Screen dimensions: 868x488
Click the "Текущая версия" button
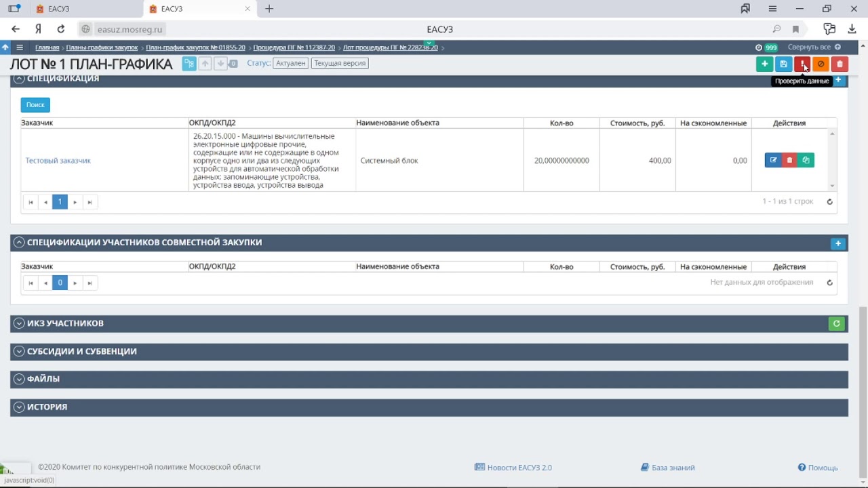coord(340,63)
